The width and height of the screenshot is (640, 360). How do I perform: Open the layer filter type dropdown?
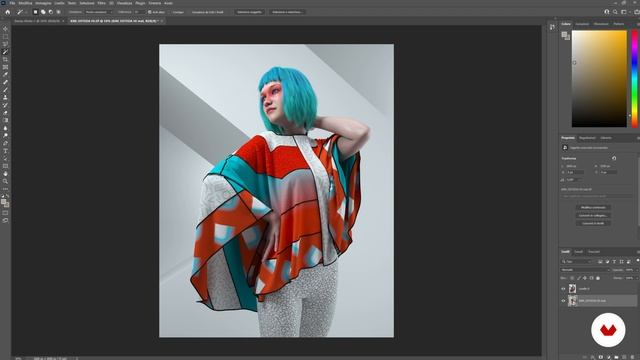576,262
